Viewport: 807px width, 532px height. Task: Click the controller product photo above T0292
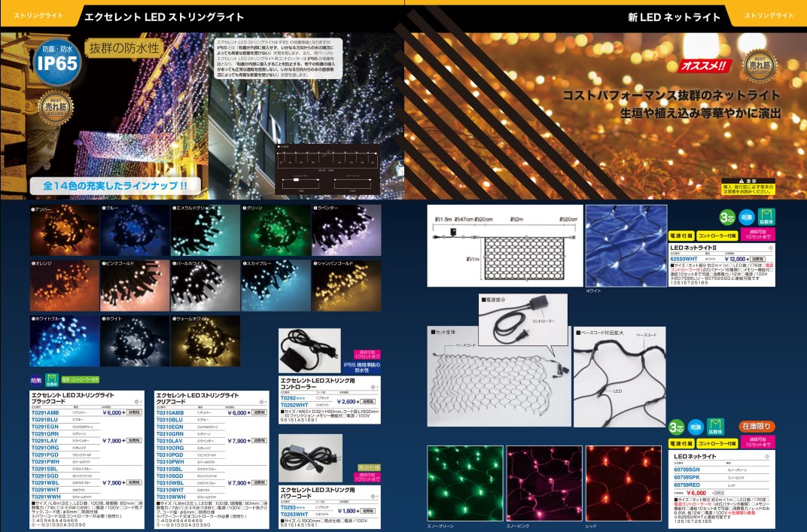[x=309, y=351]
